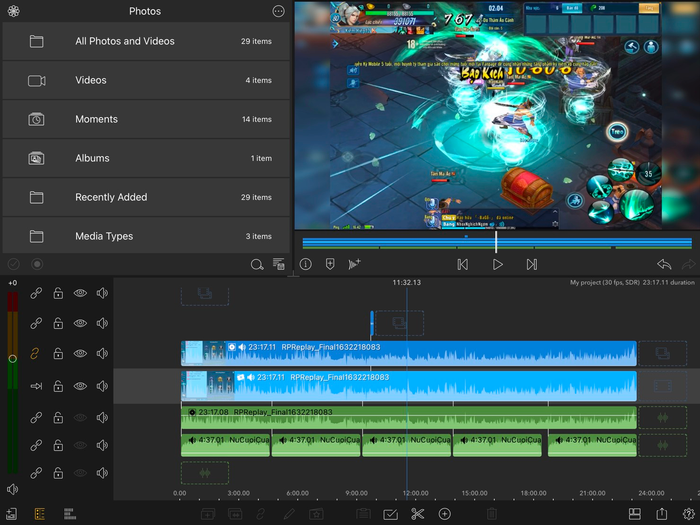
Task: Click the blue marker on the second track
Action: pos(372,323)
